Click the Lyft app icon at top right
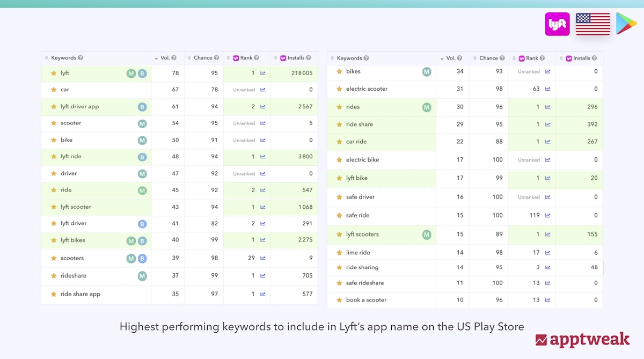The image size is (644, 359). click(x=557, y=24)
